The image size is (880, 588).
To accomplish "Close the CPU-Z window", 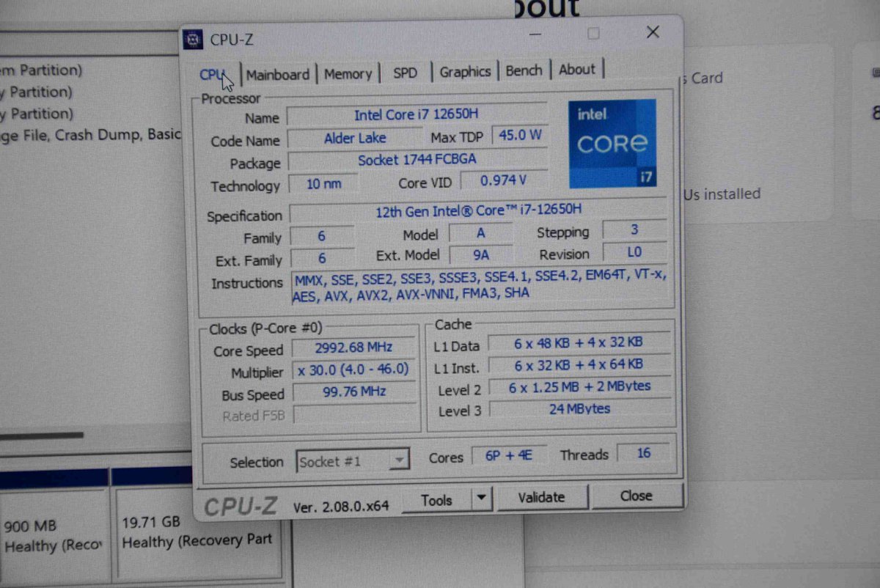I will (653, 32).
